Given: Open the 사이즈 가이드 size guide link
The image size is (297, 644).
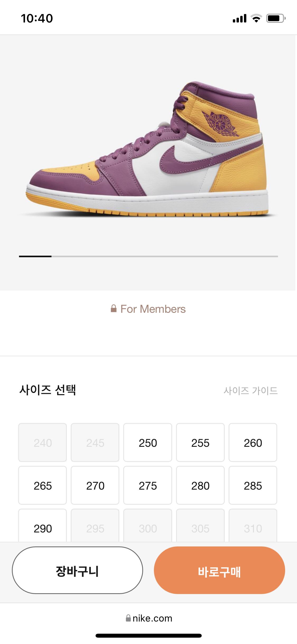Looking at the screenshot, I should click(x=250, y=390).
